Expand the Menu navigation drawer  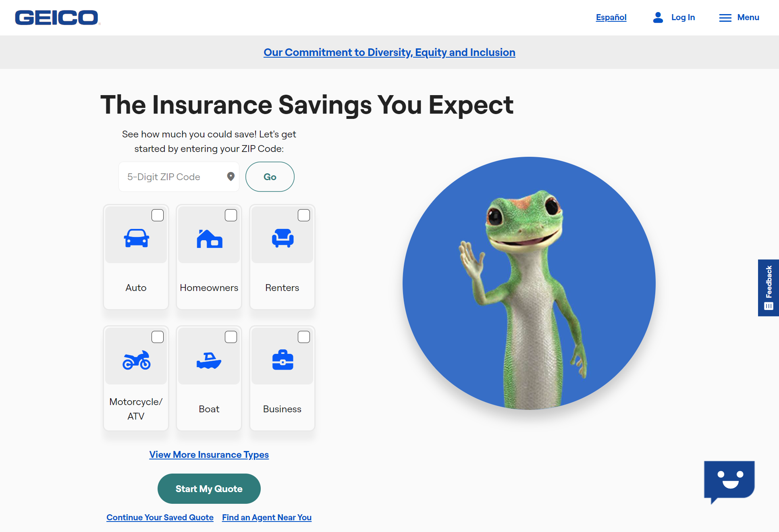(x=739, y=17)
